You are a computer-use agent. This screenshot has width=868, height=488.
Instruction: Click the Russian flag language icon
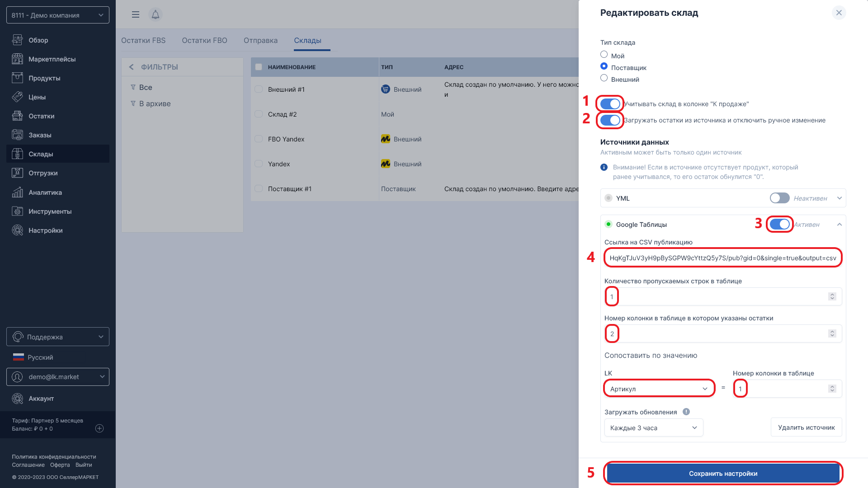point(18,357)
